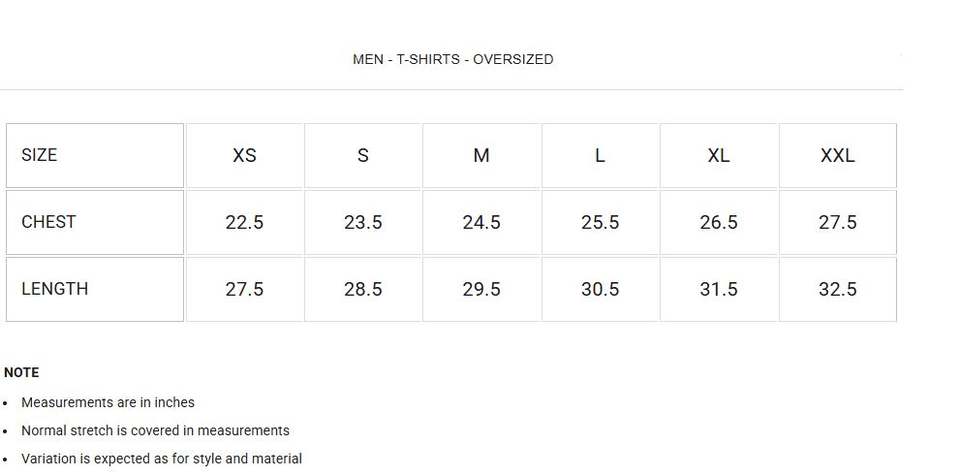Pick the M size column header

(481, 156)
